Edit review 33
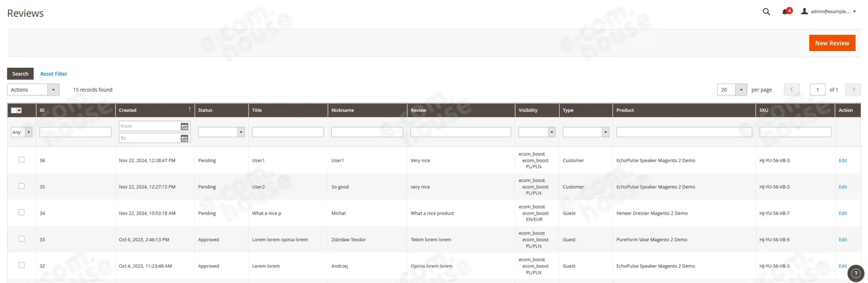This screenshot has height=283, width=868. tap(843, 240)
